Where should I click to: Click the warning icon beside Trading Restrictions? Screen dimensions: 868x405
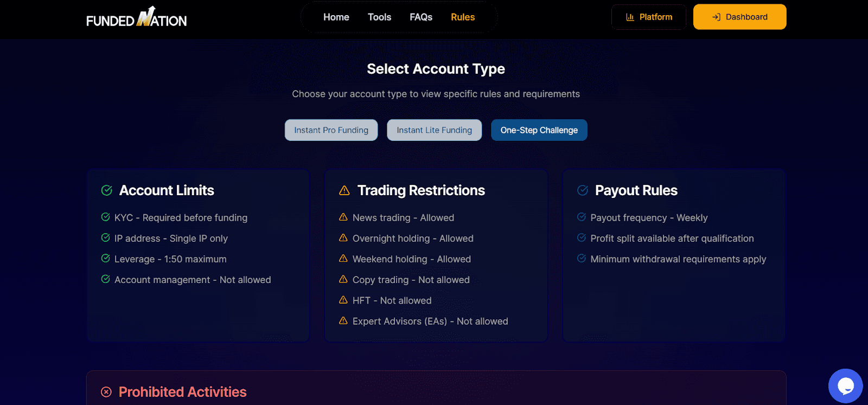(x=344, y=190)
